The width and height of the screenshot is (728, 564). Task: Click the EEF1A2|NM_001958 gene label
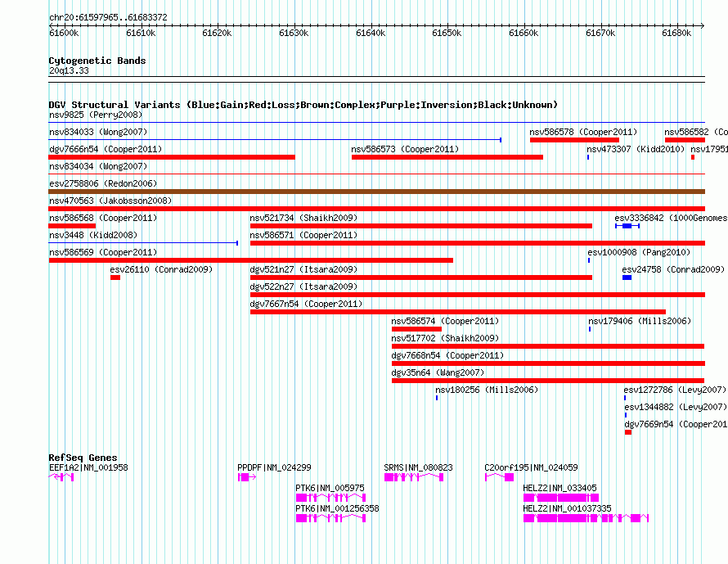88,467
